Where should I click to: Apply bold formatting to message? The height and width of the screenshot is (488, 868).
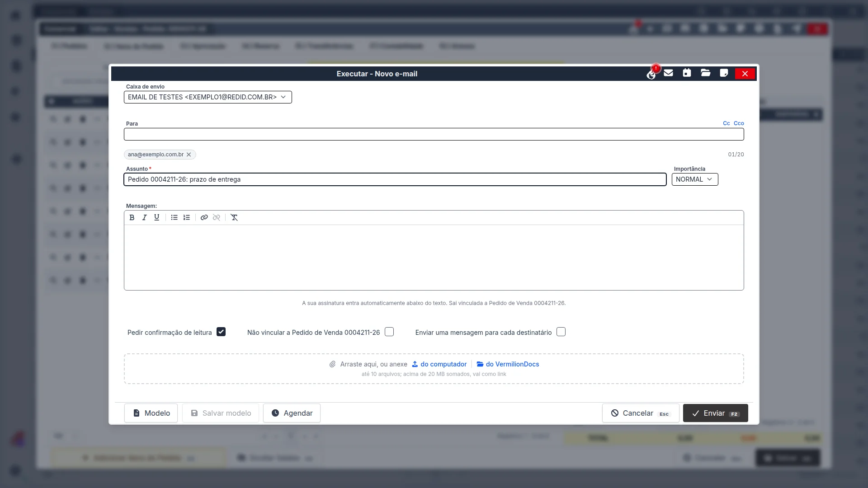(x=132, y=217)
